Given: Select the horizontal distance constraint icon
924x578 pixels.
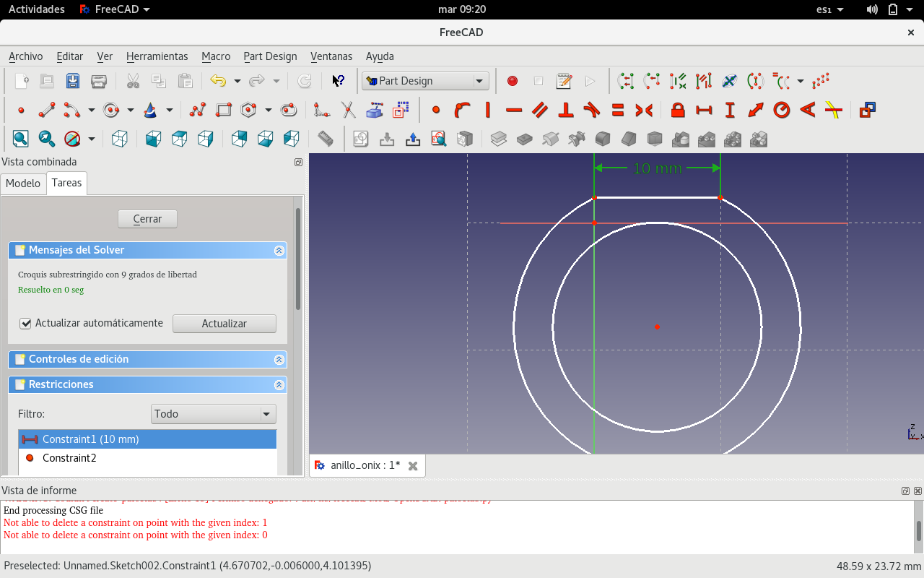Looking at the screenshot, I should pyautogui.click(x=704, y=110).
